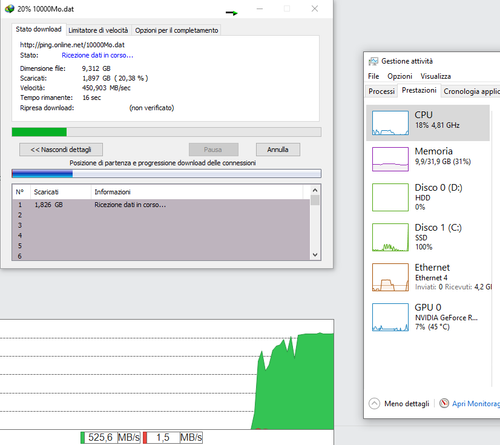The image size is (500, 445).
Task: Click the Tempo rimanente value 16 sec
Action: click(92, 98)
